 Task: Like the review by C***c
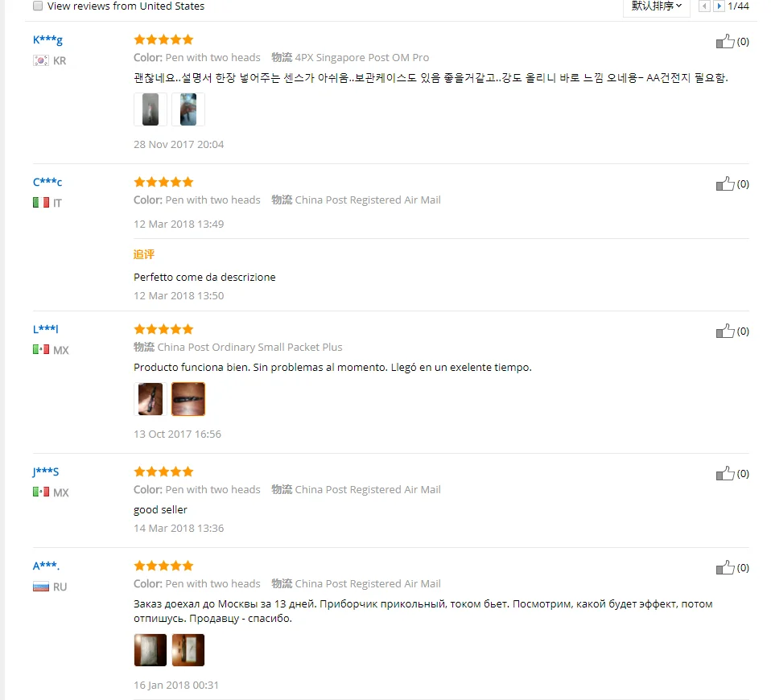725,183
